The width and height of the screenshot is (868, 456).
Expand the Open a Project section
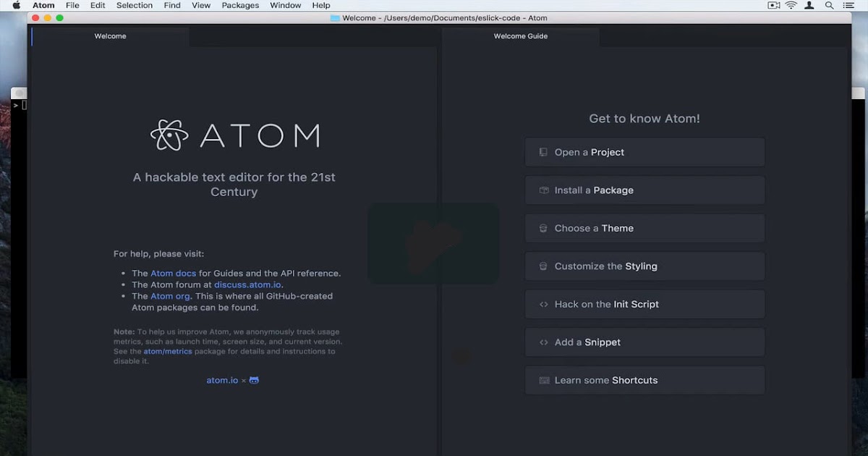pyautogui.click(x=644, y=152)
